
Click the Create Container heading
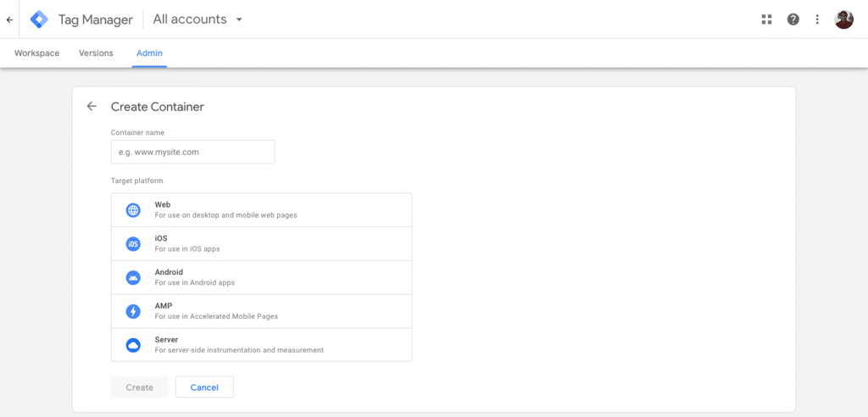tap(157, 107)
